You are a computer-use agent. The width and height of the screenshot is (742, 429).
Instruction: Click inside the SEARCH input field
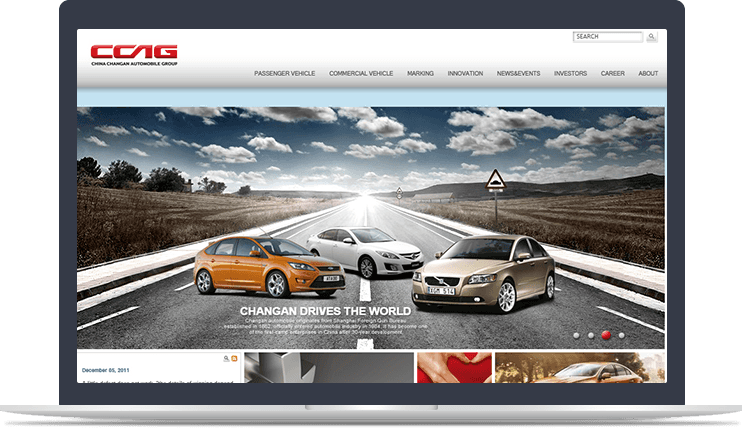coord(607,37)
